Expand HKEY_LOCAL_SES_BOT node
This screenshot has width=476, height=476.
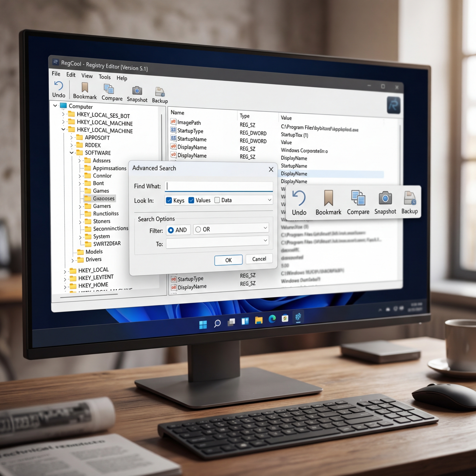tap(63, 114)
